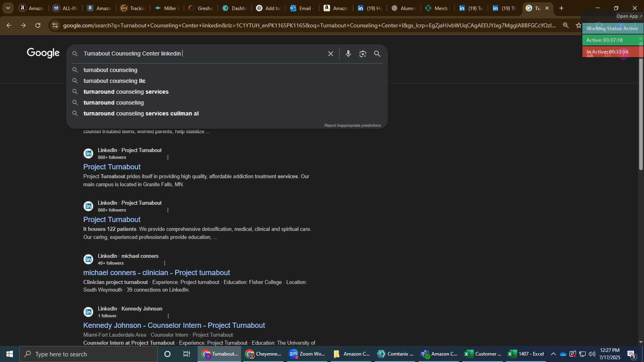Open volume control in system tray
Image resolution: width=644 pixels, height=362 pixels.
click(x=592, y=354)
